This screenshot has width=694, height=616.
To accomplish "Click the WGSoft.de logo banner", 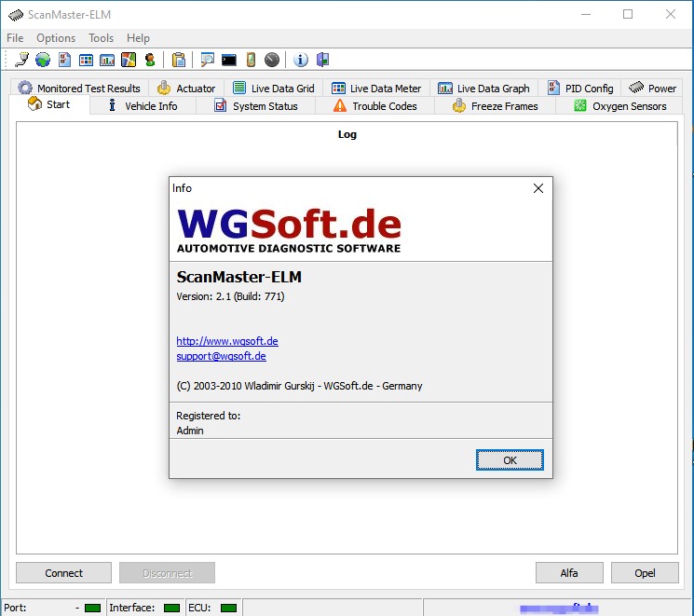I will click(289, 230).
